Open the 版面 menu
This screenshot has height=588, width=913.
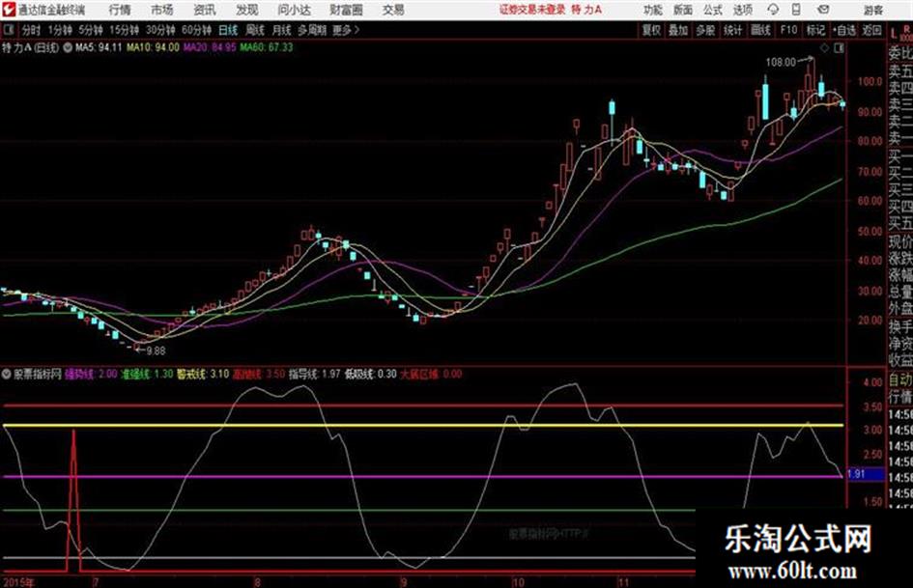coord(683,10)
